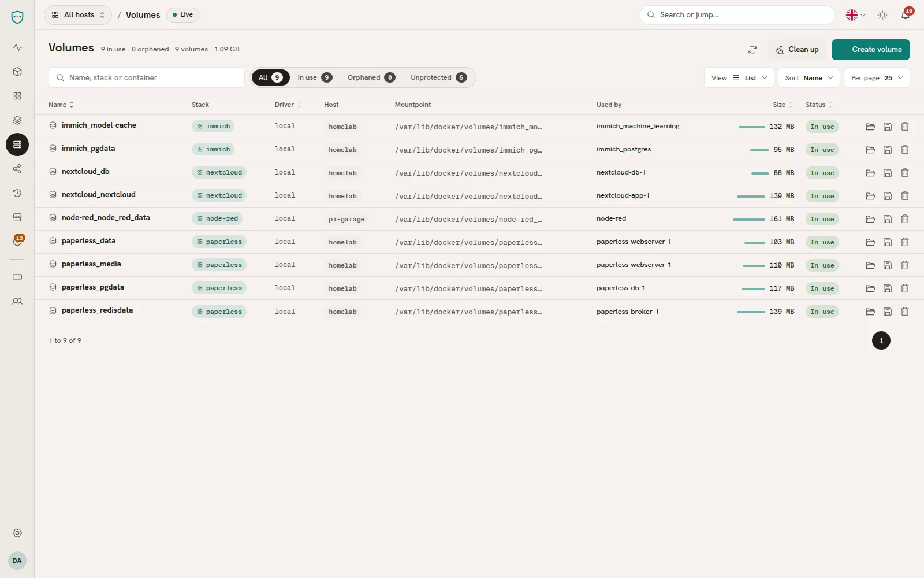This screenshot has width=924, height=578.
Task: Open the All hosts selector
Action: [78, 15]
